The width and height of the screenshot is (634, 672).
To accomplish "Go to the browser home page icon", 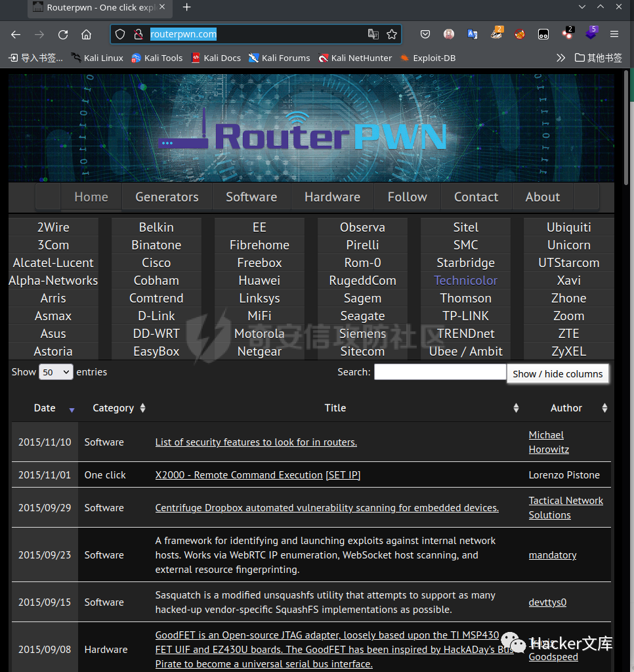I will 86,34.
